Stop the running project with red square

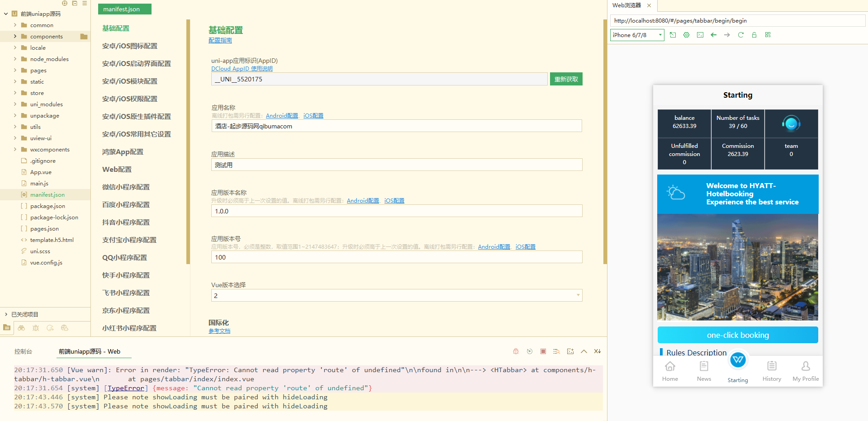click(543, 351)
